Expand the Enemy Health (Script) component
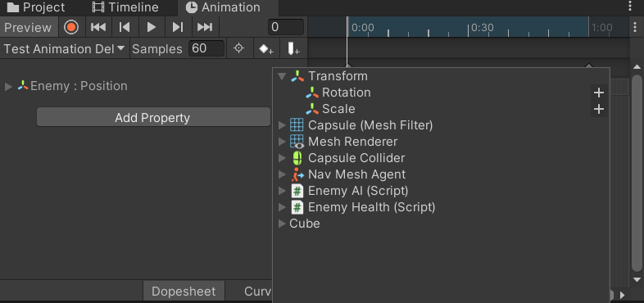 coord(282,207)
